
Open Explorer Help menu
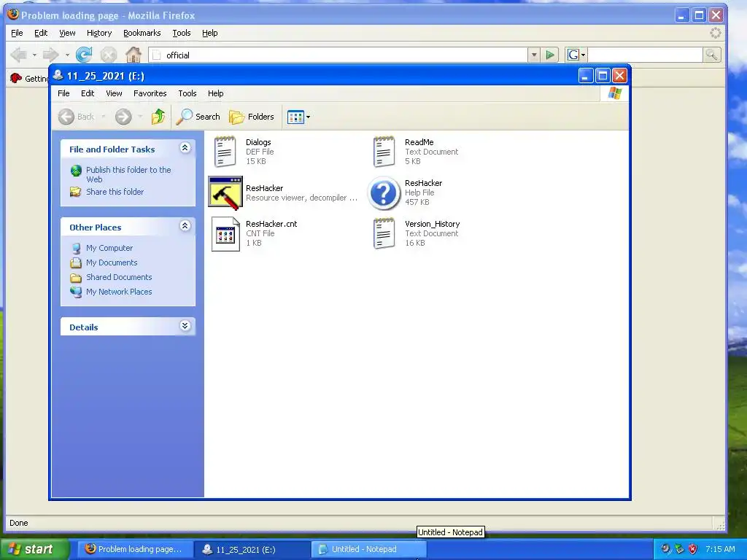(x=215, y=93)
